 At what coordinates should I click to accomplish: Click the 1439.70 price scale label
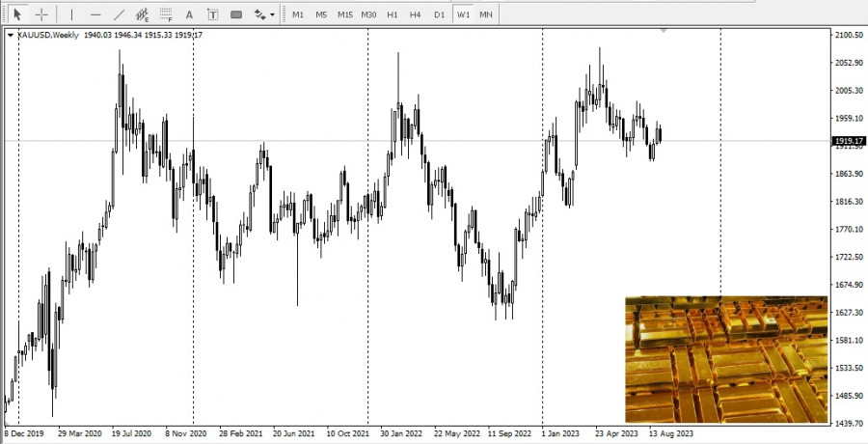coord(849,424)
